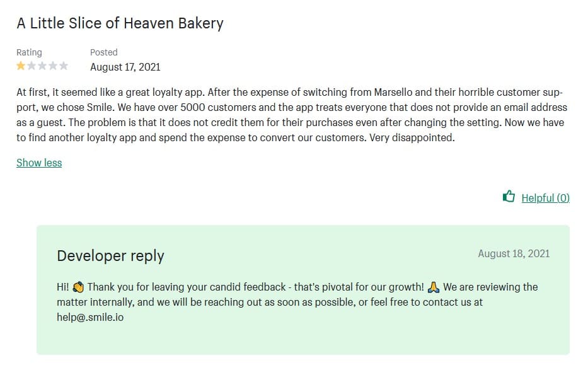This screenshot has height=370, width=588.
Task: Click the fifth rating star
Action: click(x=64, y=66)
